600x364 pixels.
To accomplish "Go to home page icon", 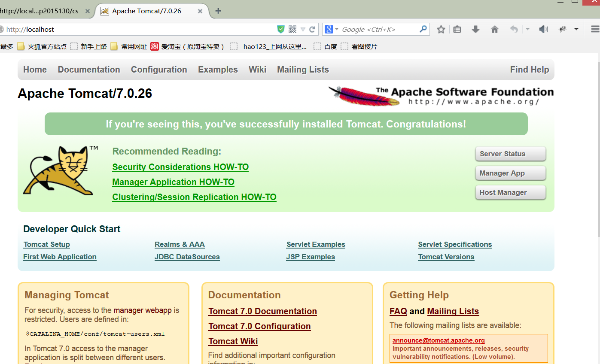I will click(x=495, y=29).
